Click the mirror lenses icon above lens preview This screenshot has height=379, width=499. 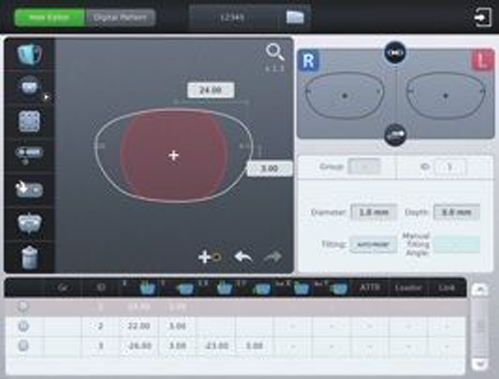click(x=395, y=53)
